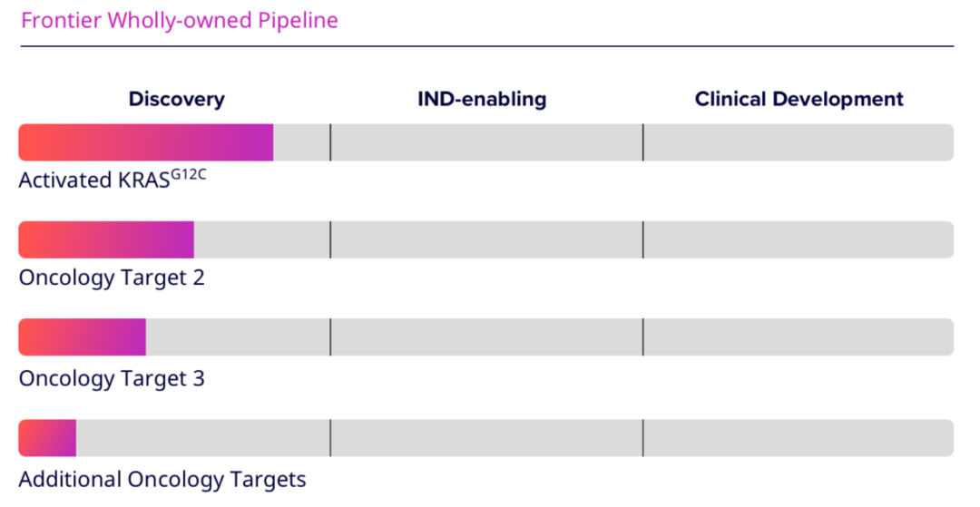Click the Frontier Wholly-owned Pipeline title
This screenshot has height=507, width=980.
(x=180, y=21)
